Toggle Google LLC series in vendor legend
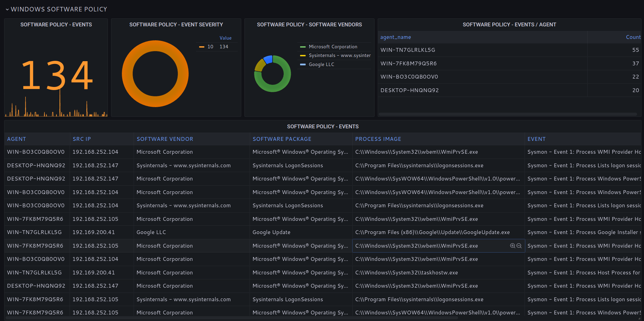 321,64
